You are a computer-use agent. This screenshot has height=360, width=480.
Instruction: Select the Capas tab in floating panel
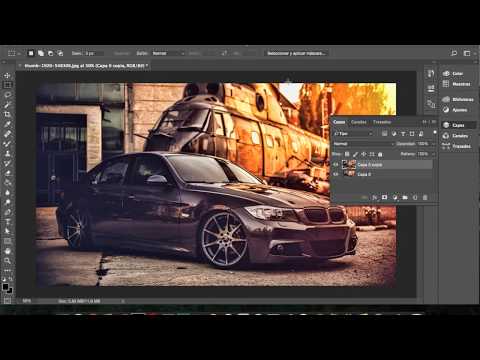pos(339,122)
